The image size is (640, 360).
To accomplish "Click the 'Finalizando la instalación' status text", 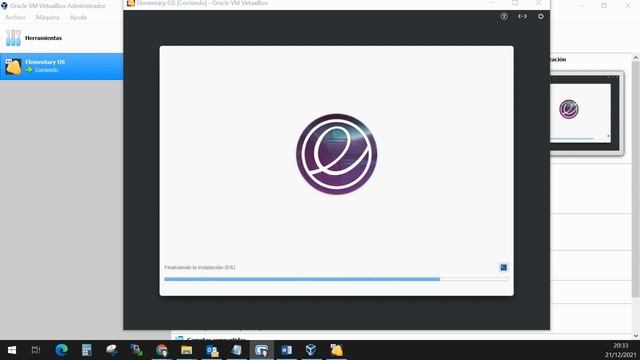I will [x=200, y=267].
